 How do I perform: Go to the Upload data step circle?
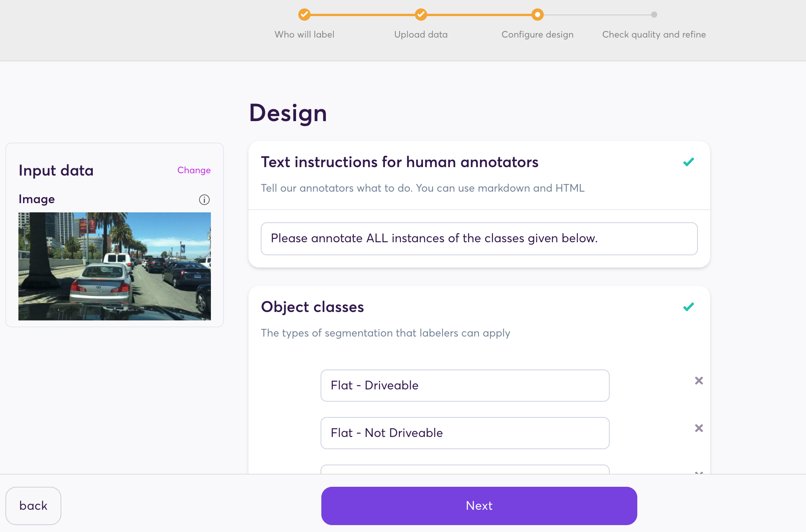[x=421, y=15]
